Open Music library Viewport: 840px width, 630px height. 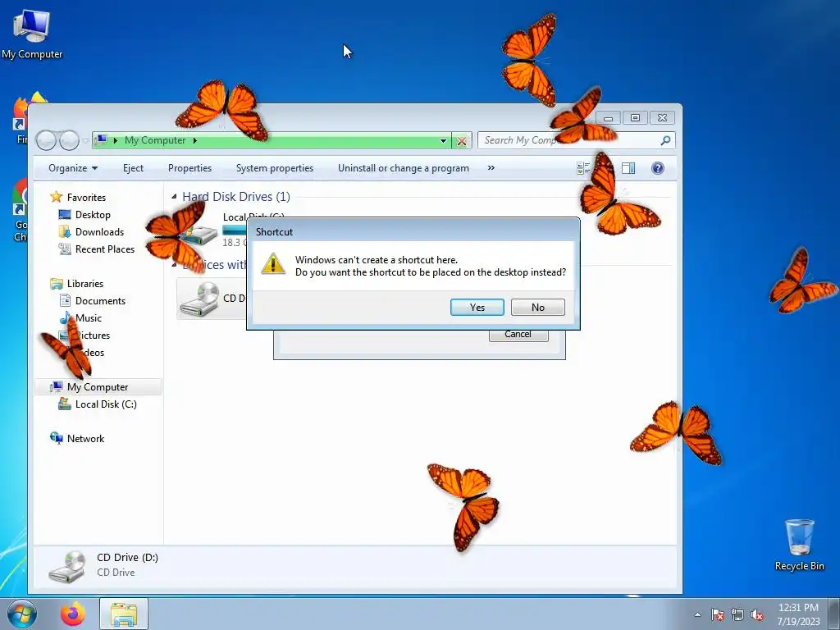[89, 318]
